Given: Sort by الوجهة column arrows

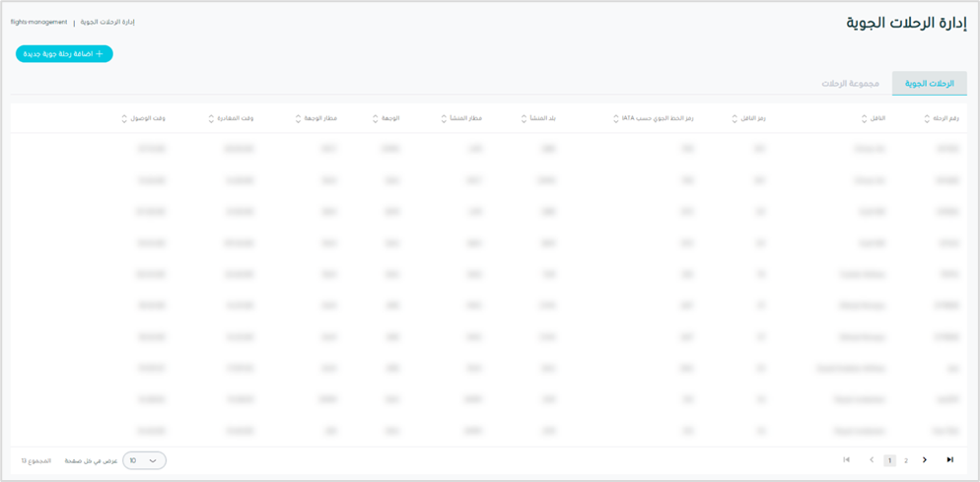Looking at the screenshot, I should [x=375, y=118].
